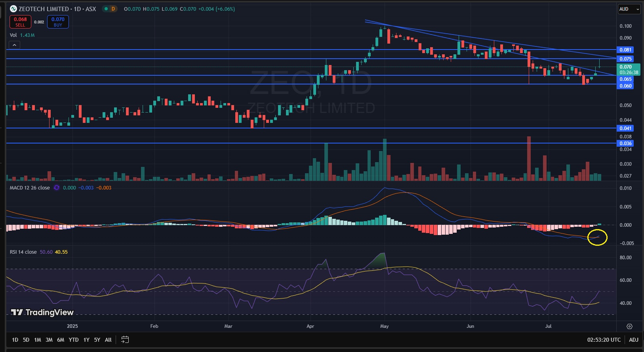
Task: Click the 0.065 horizontal line price label
Action: pyautogui.click(x=625, y=79)
